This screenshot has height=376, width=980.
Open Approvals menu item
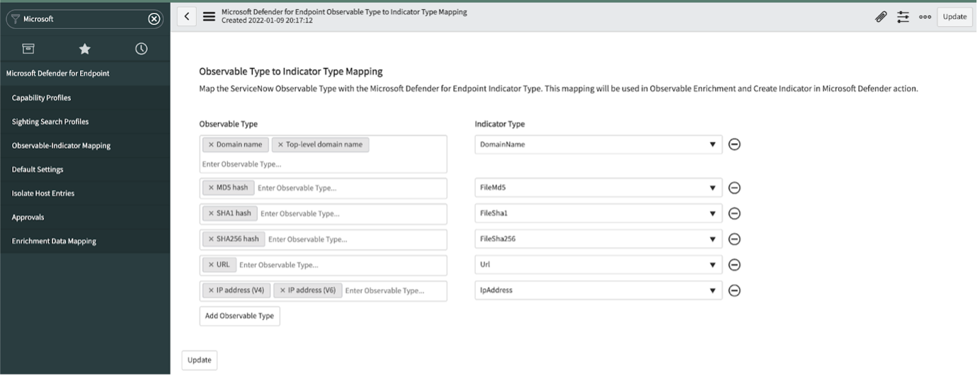click(x=85, y=217)
